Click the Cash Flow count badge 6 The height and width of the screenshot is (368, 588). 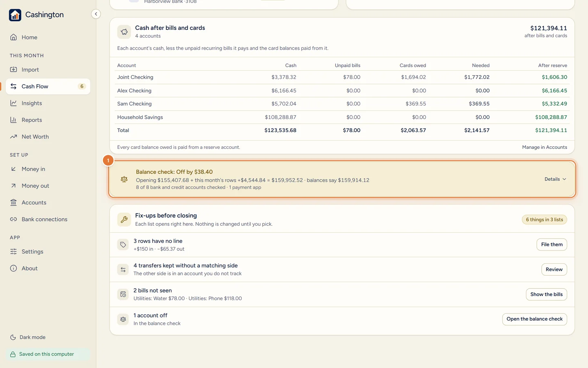(x=82, y=86)
